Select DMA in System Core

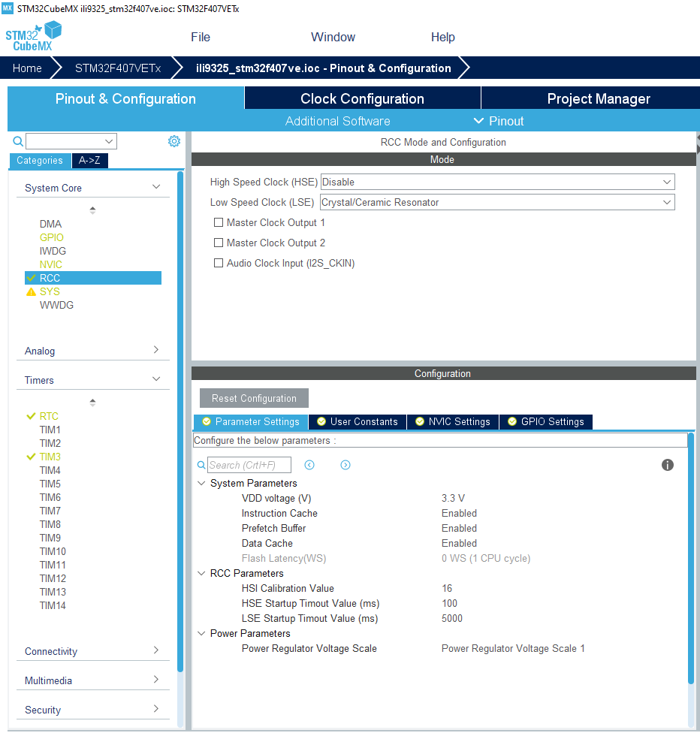click(50, 224)
